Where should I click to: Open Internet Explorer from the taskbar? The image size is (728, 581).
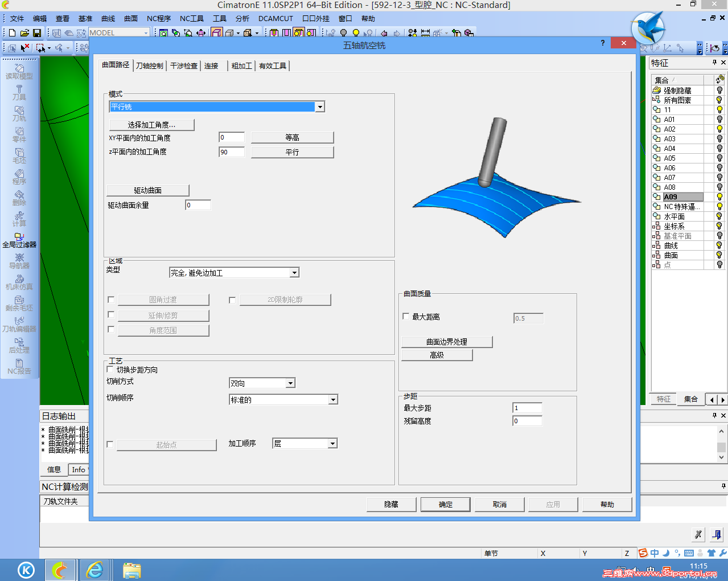coord(94,570)
